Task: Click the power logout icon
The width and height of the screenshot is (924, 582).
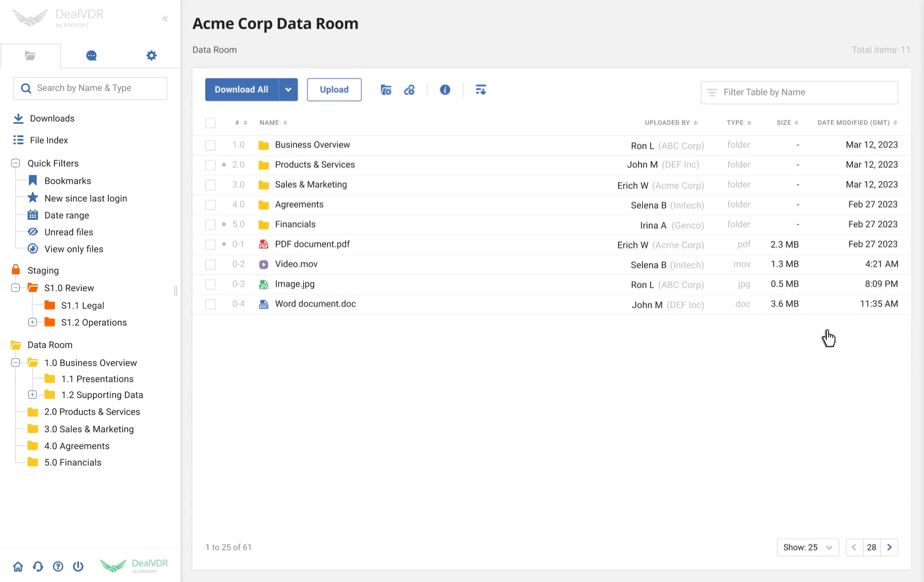Action: [x=78, y=566]
